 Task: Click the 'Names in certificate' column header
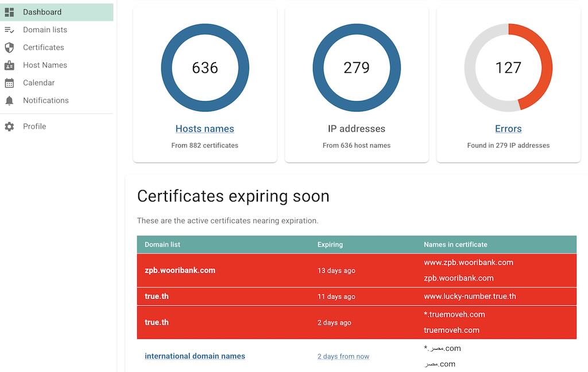point(455,245)
